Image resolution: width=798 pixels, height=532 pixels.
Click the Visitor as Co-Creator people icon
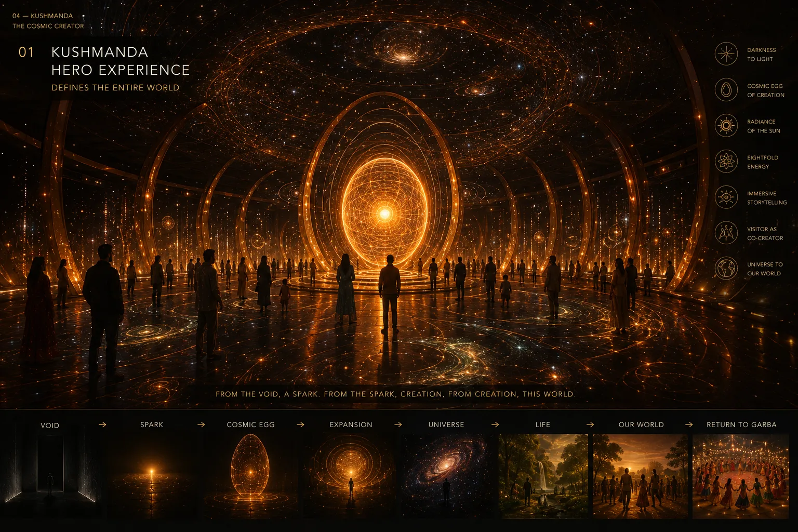coord(726,233)
